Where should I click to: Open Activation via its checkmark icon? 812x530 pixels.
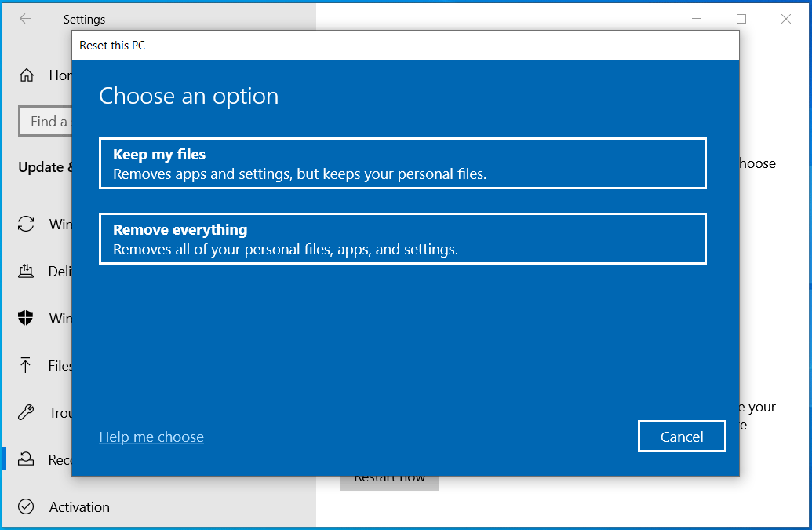tap(26, 506)
